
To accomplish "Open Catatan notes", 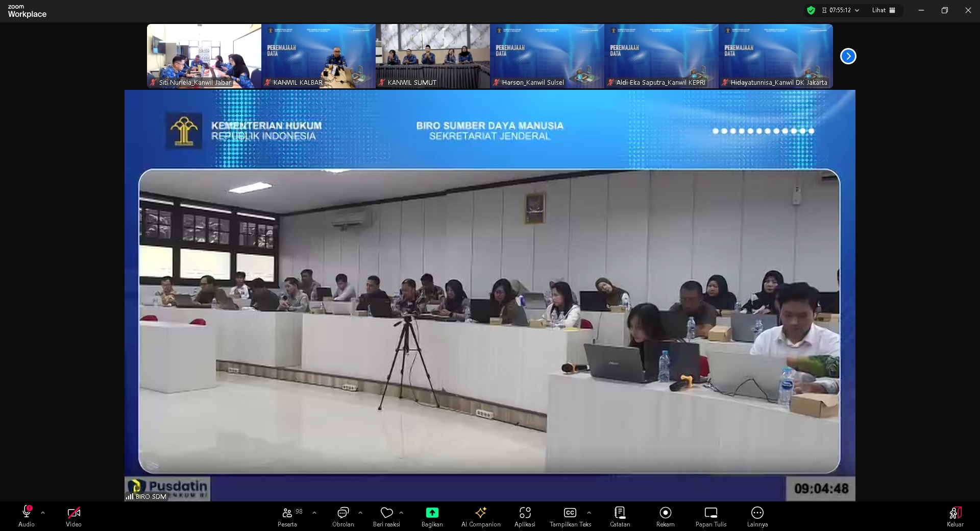I will (620, 516).
